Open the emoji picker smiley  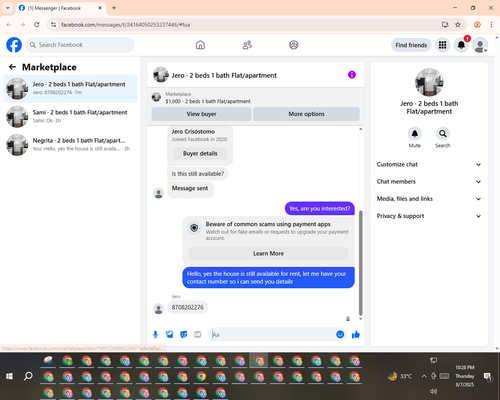[x=340, y=334]
